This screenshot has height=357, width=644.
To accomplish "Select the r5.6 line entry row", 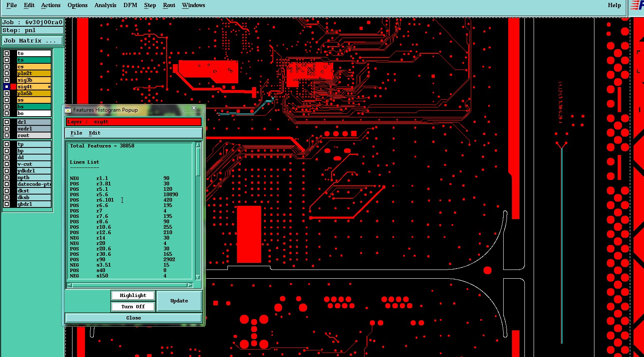I will click(x=124, y=195).
